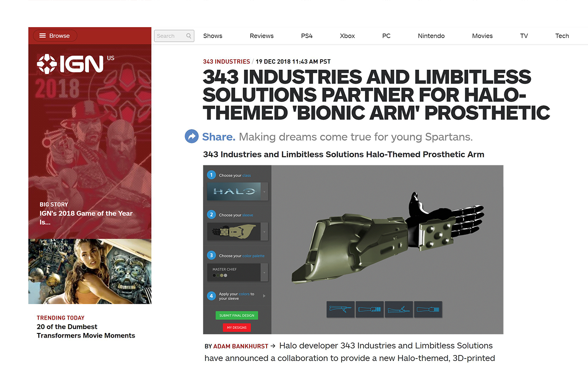588x366 pixels.
Task: Open the Reviews nav item
Action: [x=261, y=36]
